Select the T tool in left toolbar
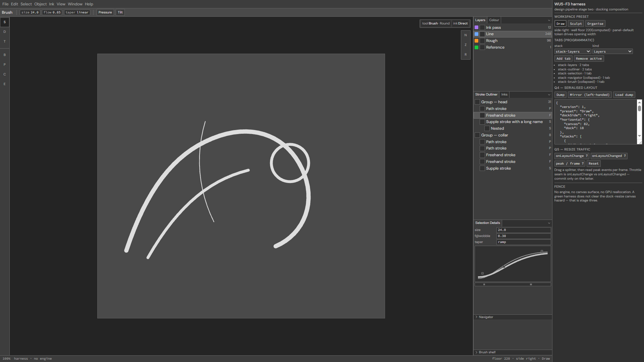This screenshot has width=644, height=362. 5,42
